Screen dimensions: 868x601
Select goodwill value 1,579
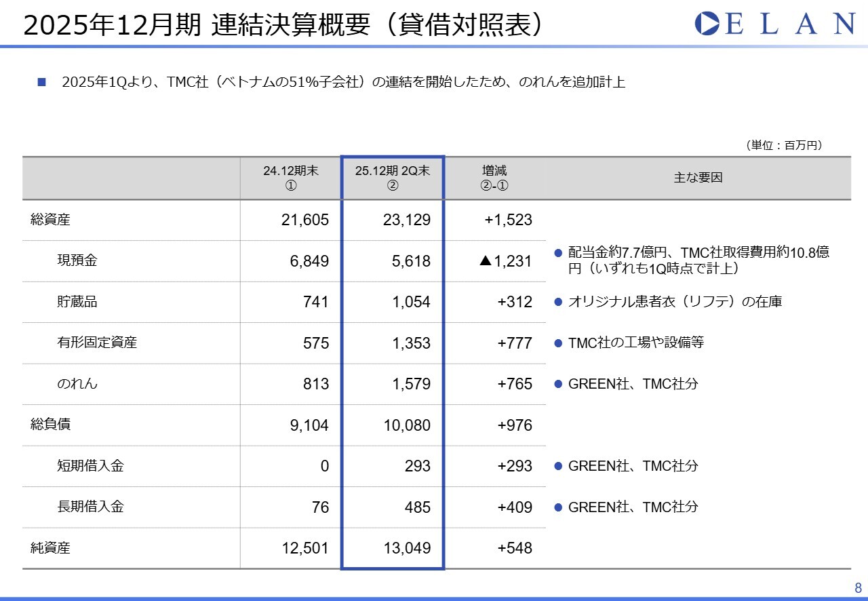[x=411, y=384]
